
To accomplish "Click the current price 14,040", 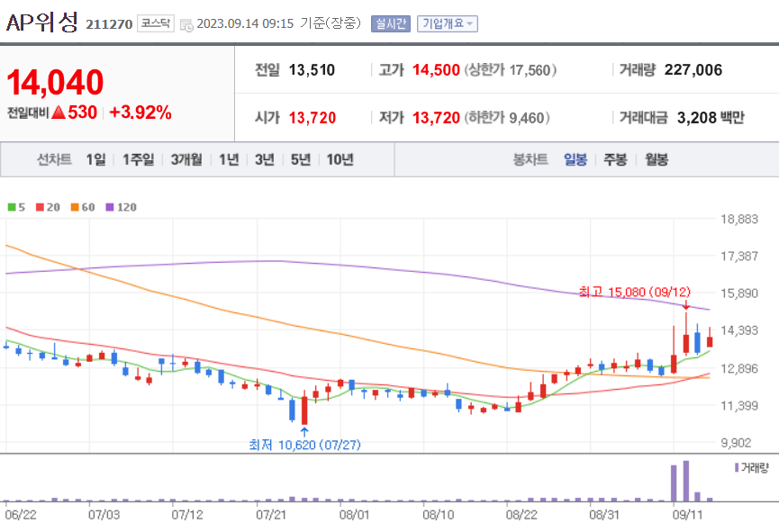I will (55, 83).
